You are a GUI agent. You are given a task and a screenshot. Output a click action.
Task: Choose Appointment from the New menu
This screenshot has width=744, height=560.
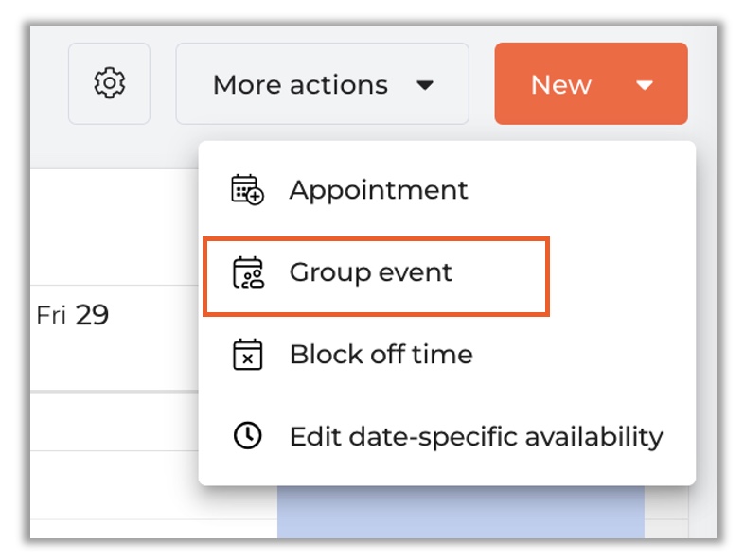tap(379, 190)
